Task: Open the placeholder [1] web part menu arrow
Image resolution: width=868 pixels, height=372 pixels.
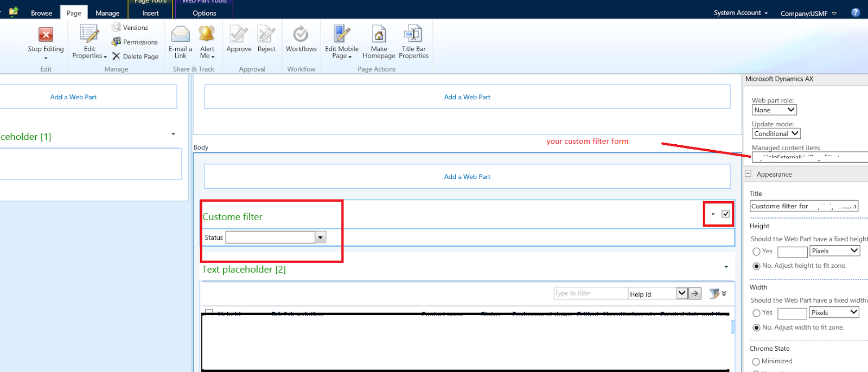Action: point(173,134)
